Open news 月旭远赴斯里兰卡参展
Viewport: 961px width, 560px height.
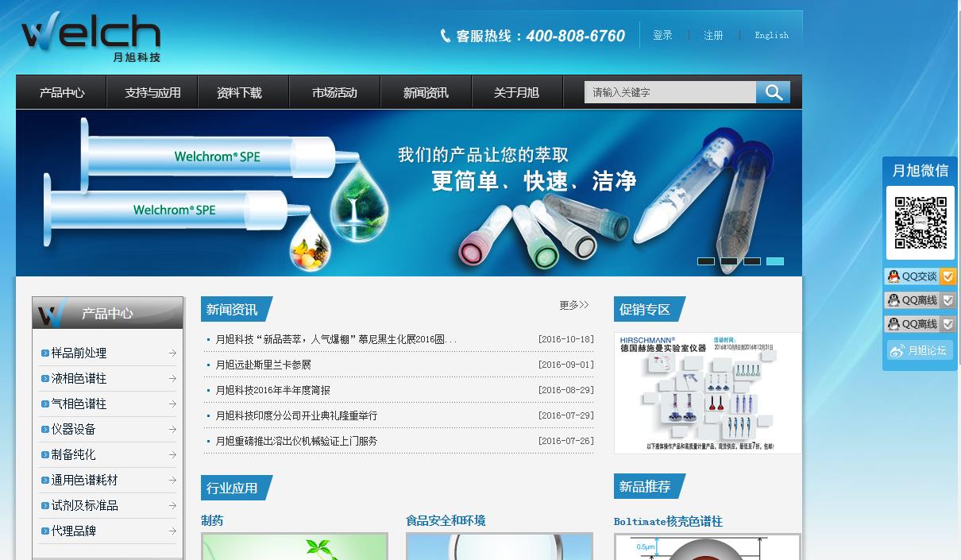tap(264, 365)
